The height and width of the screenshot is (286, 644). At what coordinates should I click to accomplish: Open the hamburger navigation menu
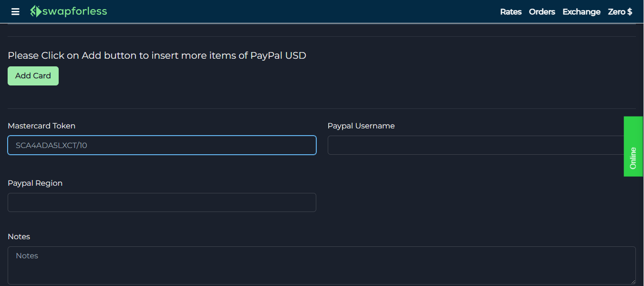(x=15, y=11)
